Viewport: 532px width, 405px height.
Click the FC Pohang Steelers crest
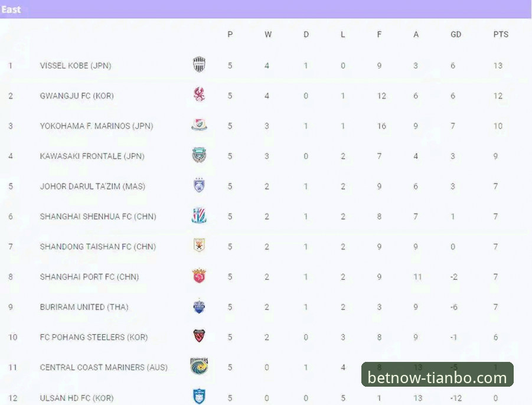click(200, 337)
